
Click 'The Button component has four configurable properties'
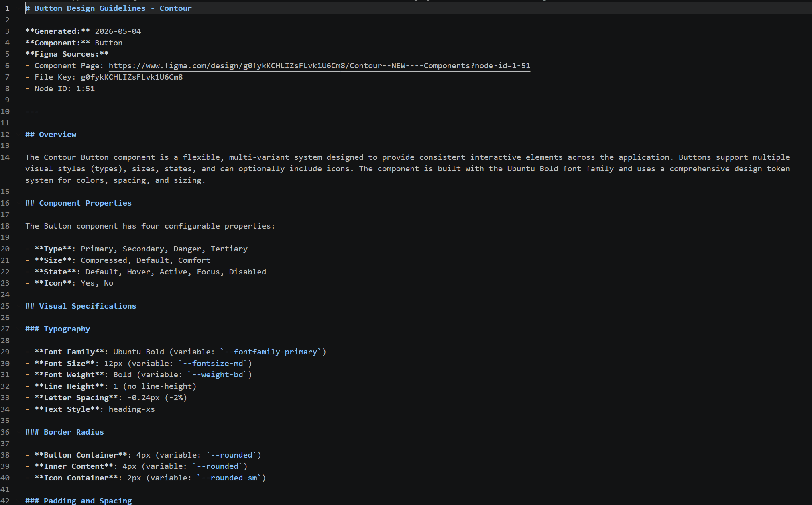[150, 226]
